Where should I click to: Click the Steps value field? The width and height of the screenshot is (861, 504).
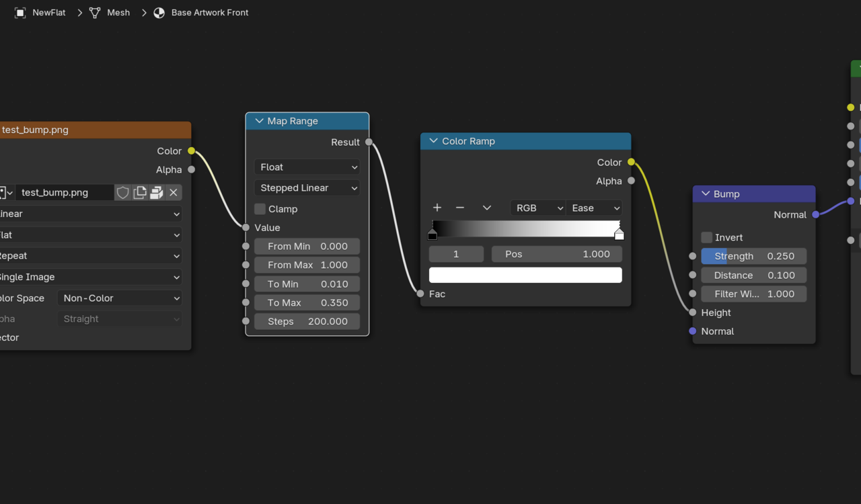(307, 322)
